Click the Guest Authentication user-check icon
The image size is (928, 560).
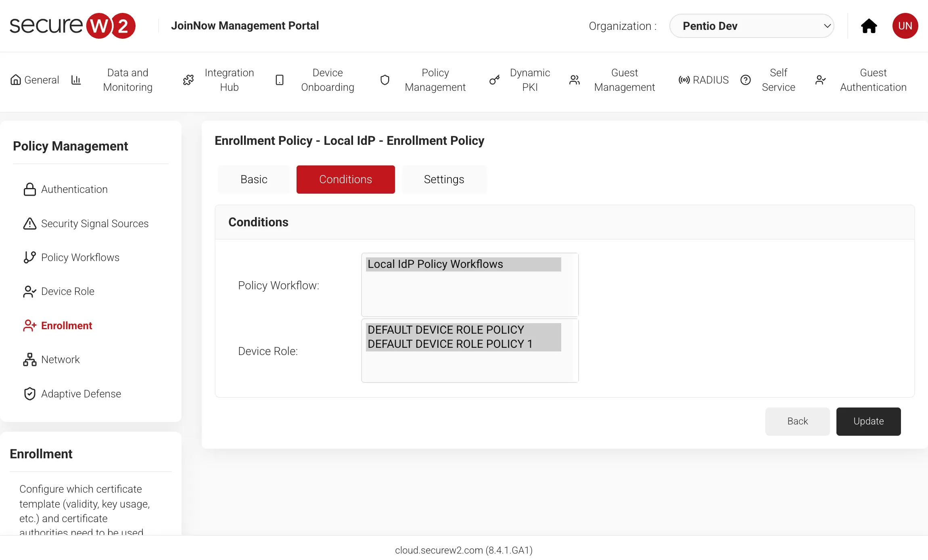coord(820,80)
